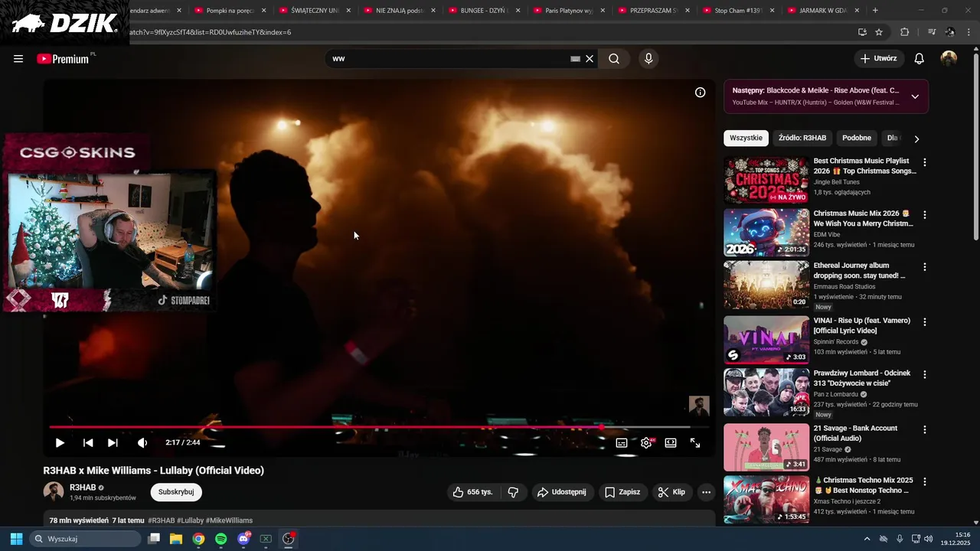Click the Utwórz create button

[879, 59]
